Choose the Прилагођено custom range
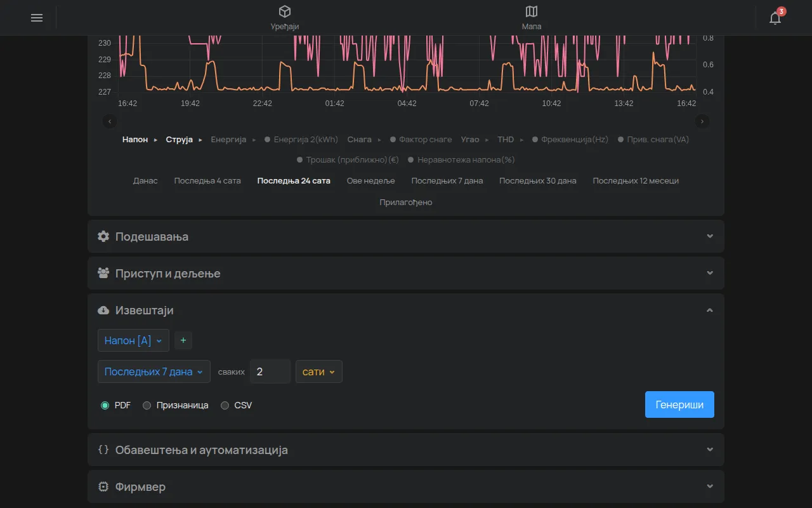The height and width of the screenshot is (508, 812). tap(406, 202)
